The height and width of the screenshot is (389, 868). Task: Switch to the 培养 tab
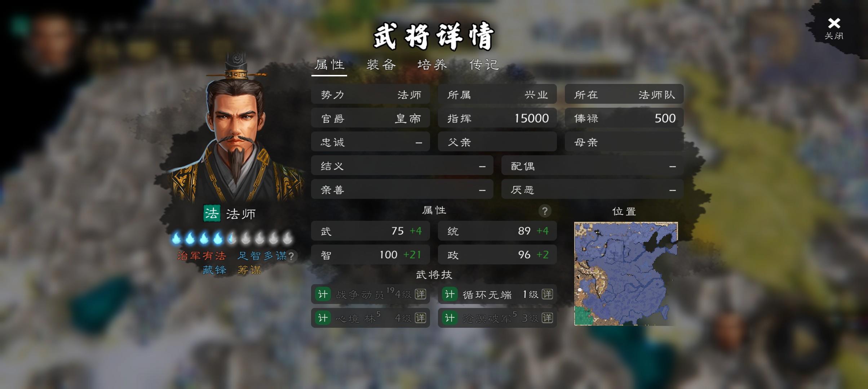(432, 65)
